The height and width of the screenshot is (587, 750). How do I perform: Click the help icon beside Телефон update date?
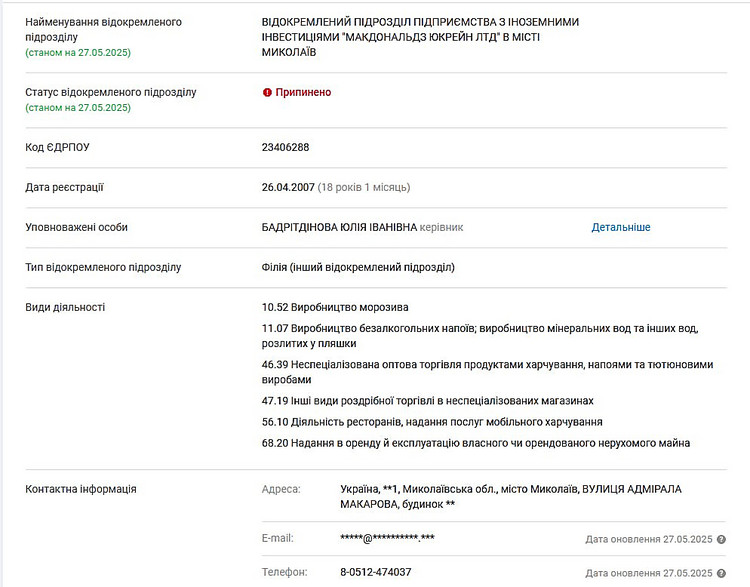[721, 573]
